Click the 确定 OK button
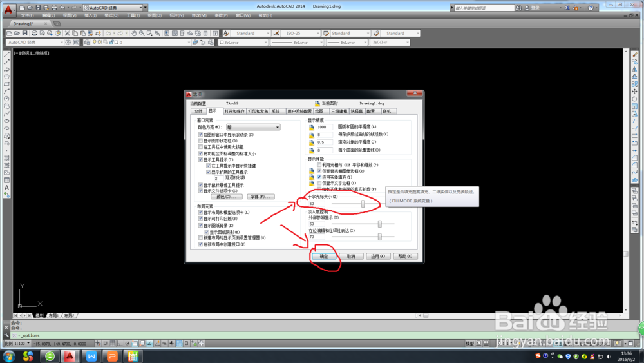The height and width of the screenshot is (363, 644). 324,256
